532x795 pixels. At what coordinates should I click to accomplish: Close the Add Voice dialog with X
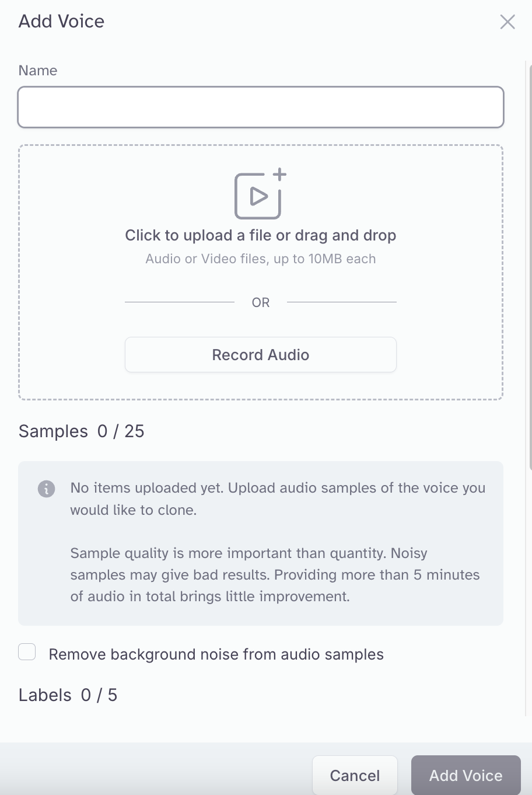click(x=508, y=22)
